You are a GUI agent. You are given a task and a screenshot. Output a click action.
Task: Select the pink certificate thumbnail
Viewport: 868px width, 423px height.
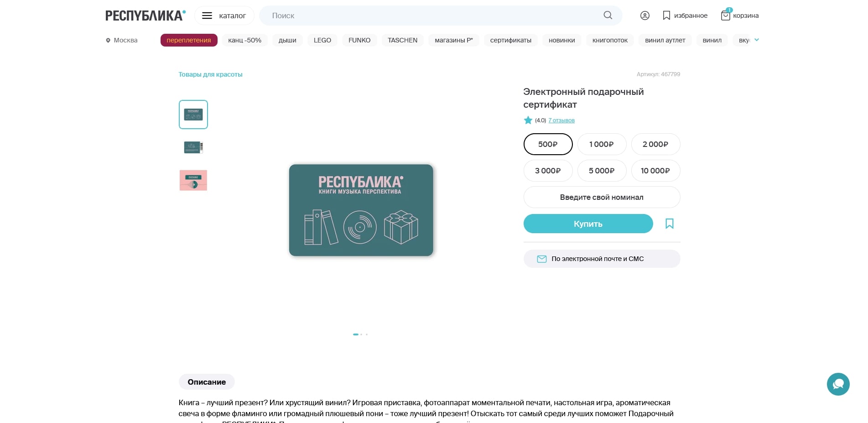click(x=193, y=180)
